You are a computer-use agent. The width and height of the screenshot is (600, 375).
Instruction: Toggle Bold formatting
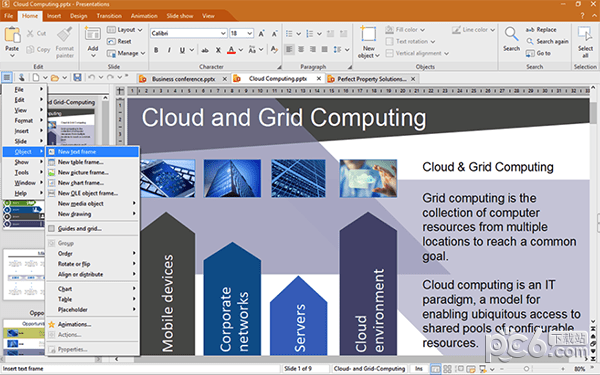[156, 50]
